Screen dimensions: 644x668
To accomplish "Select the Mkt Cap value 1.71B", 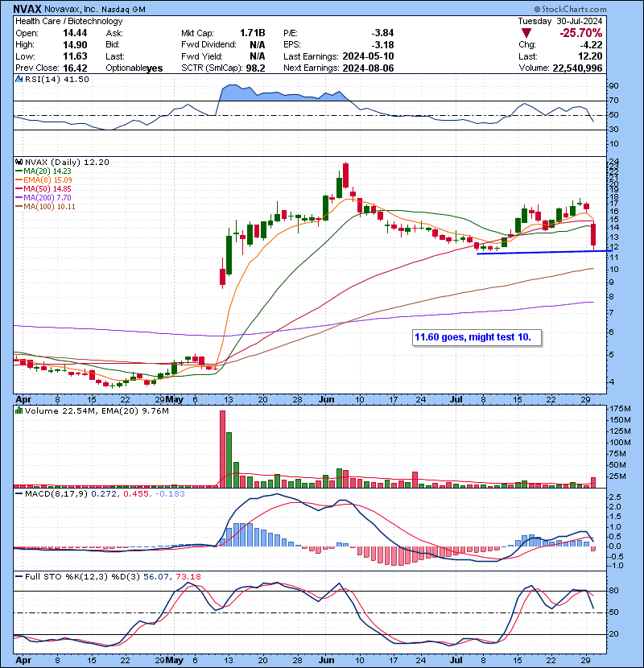I will pyautogui.click(x=252, y=33).
